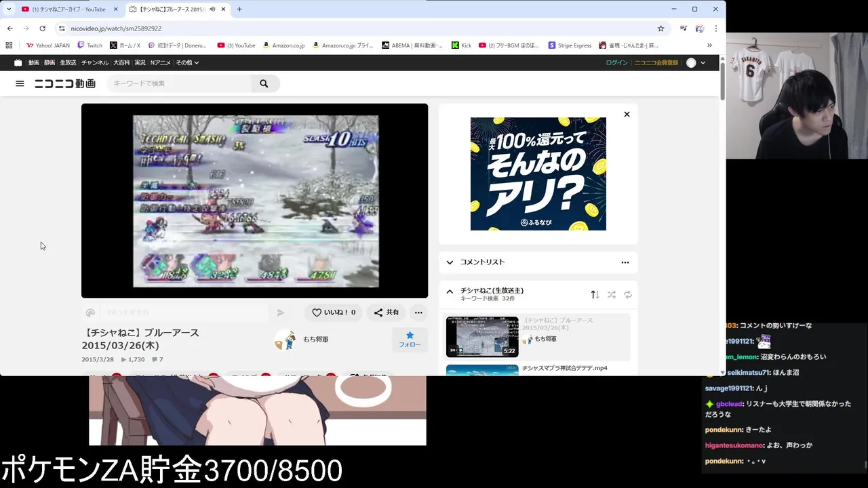Click the コメントを入力 comment field
Viewport: 868px width, 488px height.
tap(185, 312)
